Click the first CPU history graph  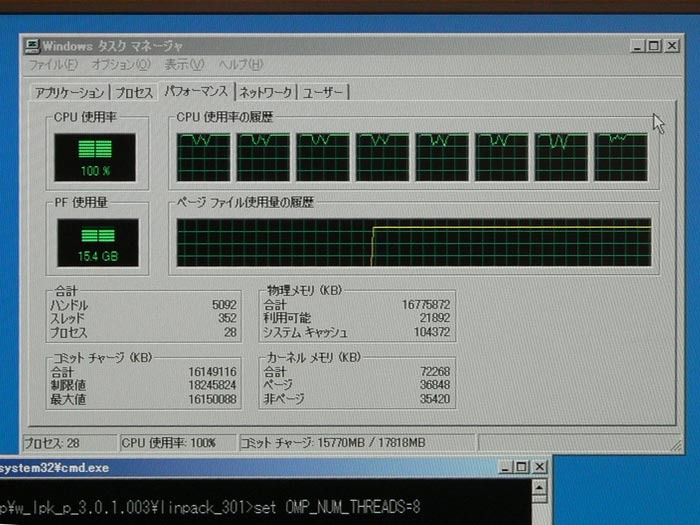[x=204, y=157]
